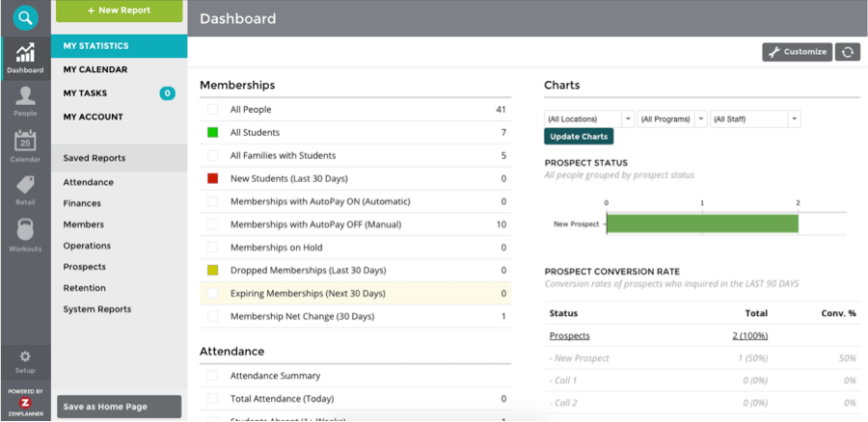
Task: Click the search magnifier icon
Action: (25, 16)
